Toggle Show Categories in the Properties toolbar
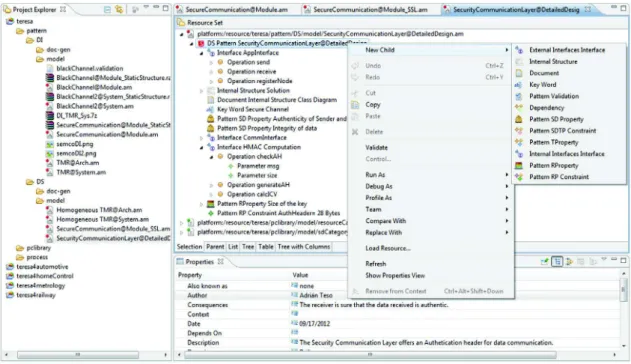Screen dimensions: 631x364 click(557, 262)
